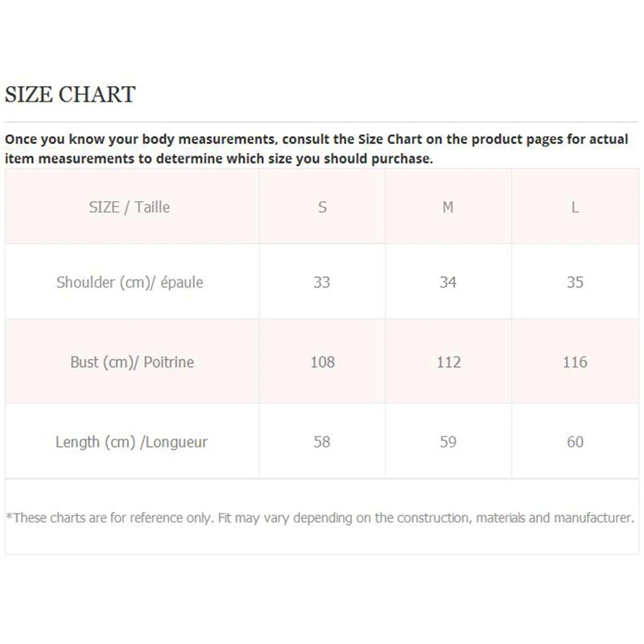Click shoulder value 35 for size L

(575, 283)
